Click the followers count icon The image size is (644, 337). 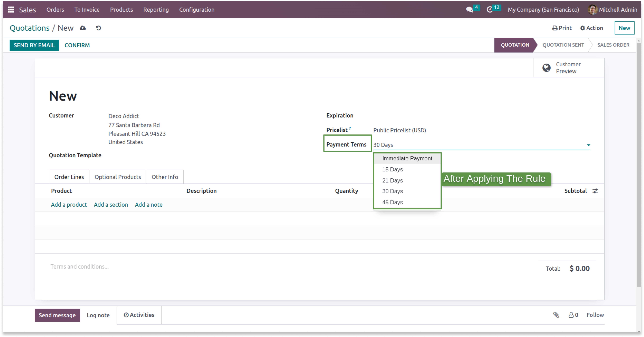[x=573, y=315]
